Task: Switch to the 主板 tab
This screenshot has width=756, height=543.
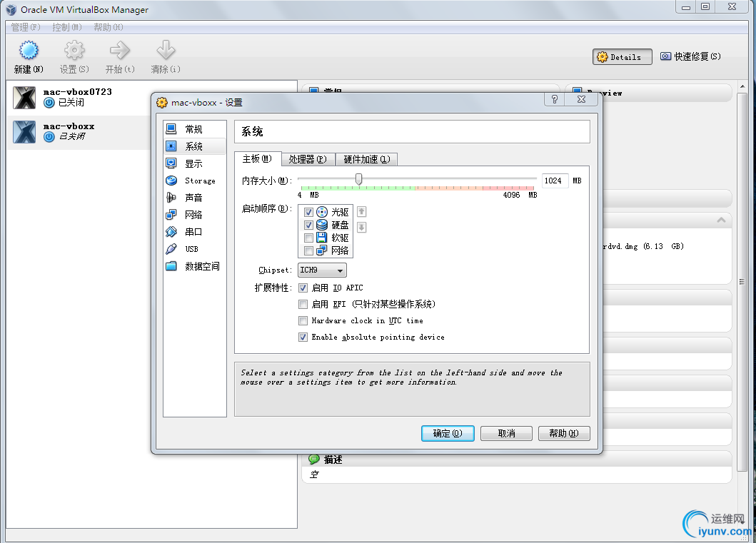Action: point(257,158)
